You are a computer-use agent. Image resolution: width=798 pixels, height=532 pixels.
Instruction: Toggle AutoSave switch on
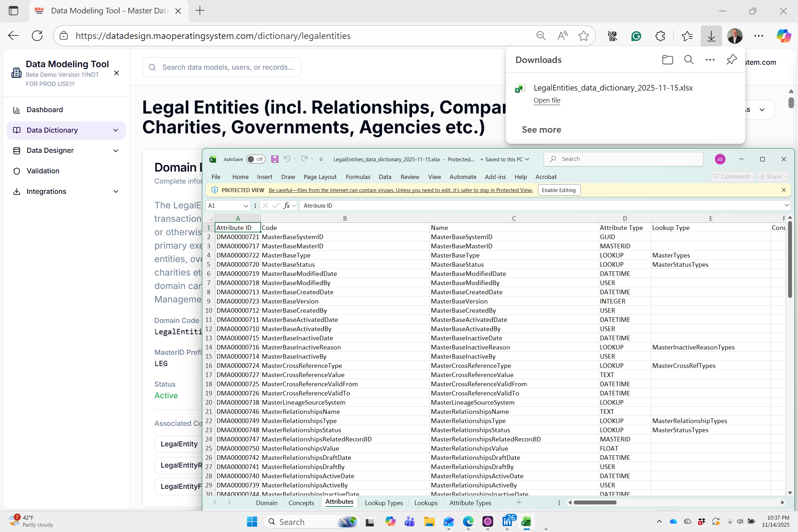[x=255, y=159]
